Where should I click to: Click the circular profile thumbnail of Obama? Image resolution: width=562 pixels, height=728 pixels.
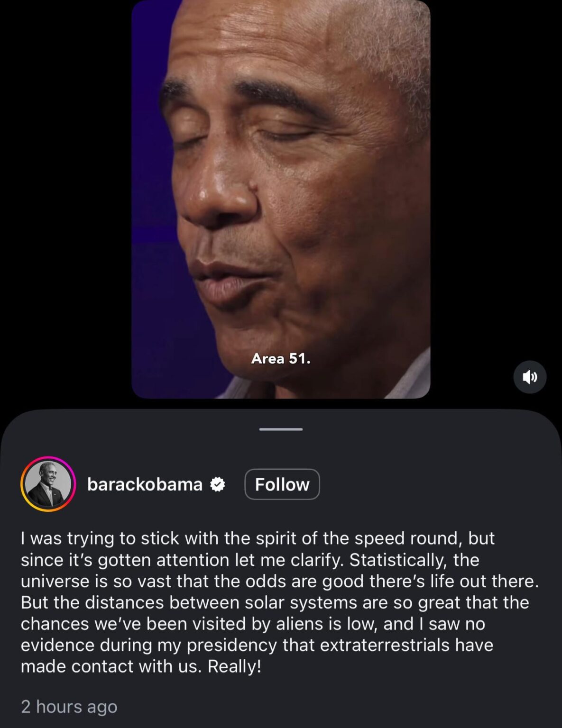click(46, 484)
